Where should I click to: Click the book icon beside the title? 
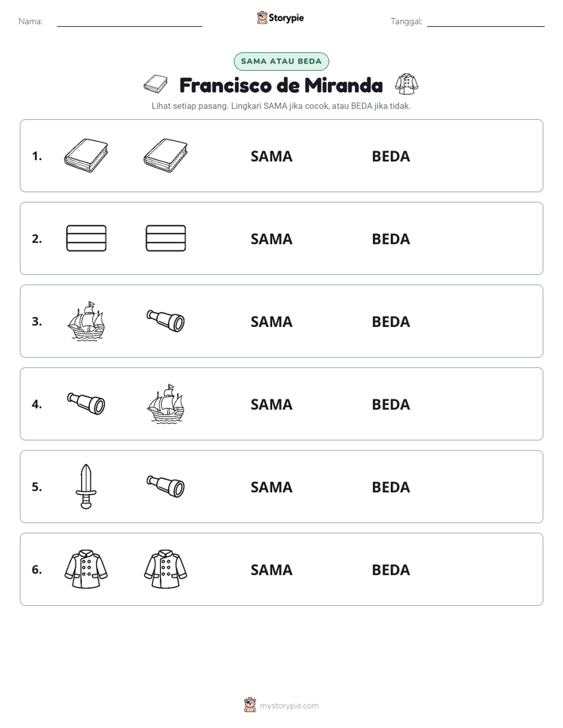tap(155, 84)
